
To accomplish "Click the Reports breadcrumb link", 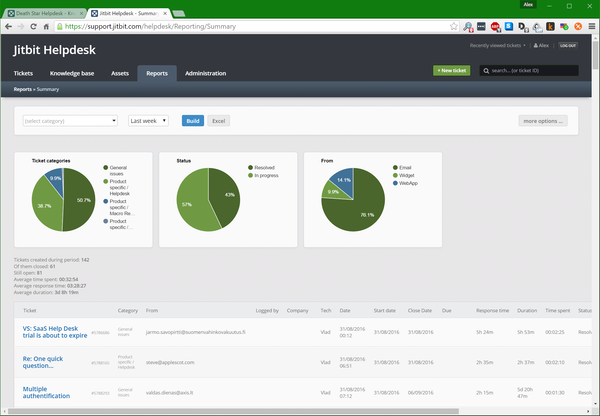I will tap(23, 89).
